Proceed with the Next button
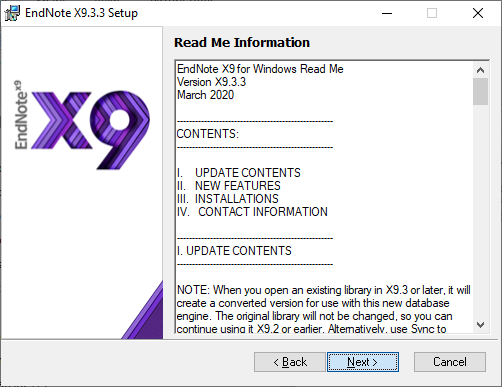The width and height of the screenshot is (502, 387). (363, 362)
